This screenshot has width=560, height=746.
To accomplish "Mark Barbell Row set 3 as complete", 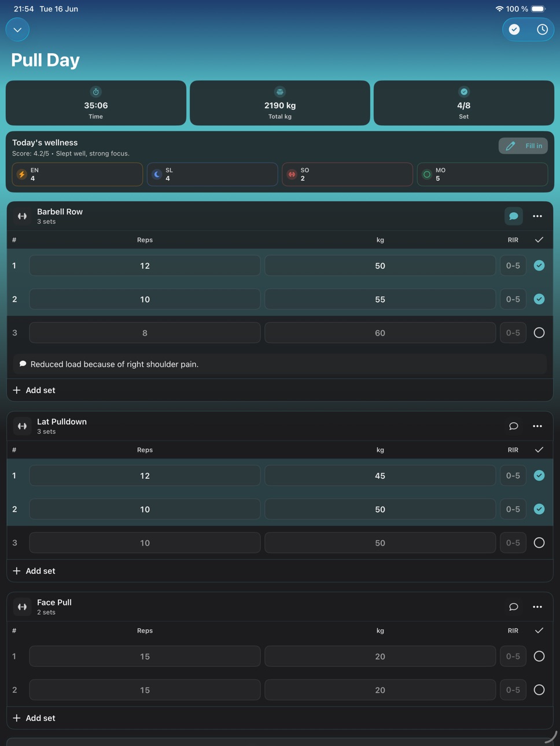I will click(x=539, y=333).
